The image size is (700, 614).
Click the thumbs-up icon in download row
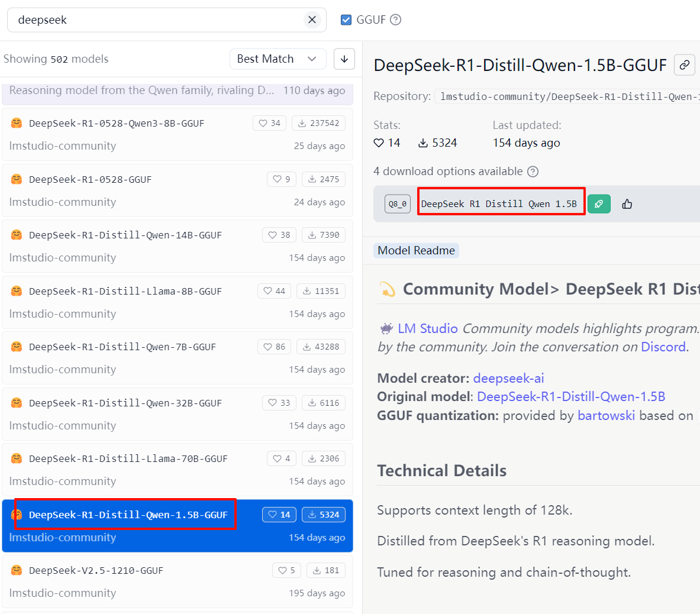(x=627, y=204)
